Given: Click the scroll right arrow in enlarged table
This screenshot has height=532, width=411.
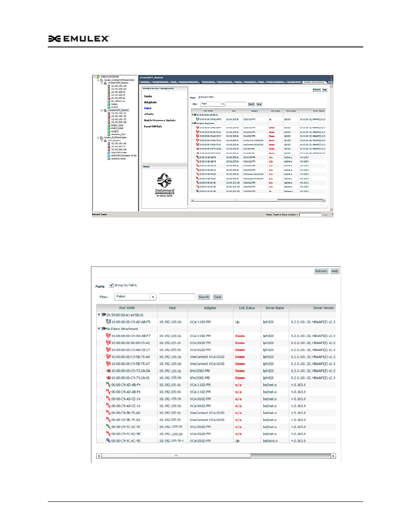Looking at the screenshot, I should tap(333, 456).
